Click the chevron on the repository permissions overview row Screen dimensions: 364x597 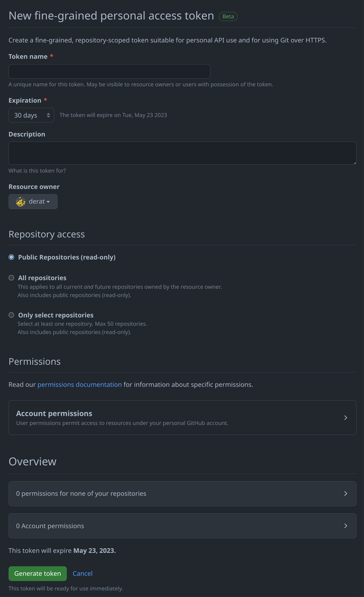click(x=346, y=493)
